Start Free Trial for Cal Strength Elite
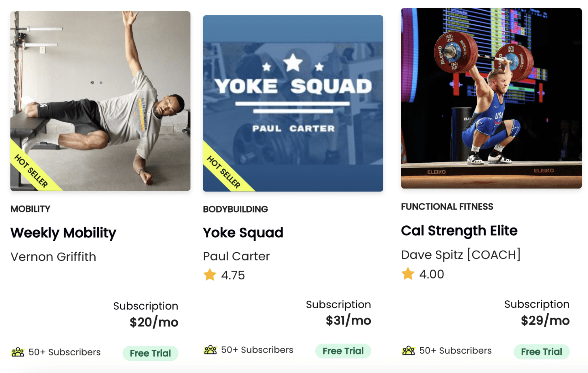The height and width of the screenshot is (373, 588). (x=541, y=352)
